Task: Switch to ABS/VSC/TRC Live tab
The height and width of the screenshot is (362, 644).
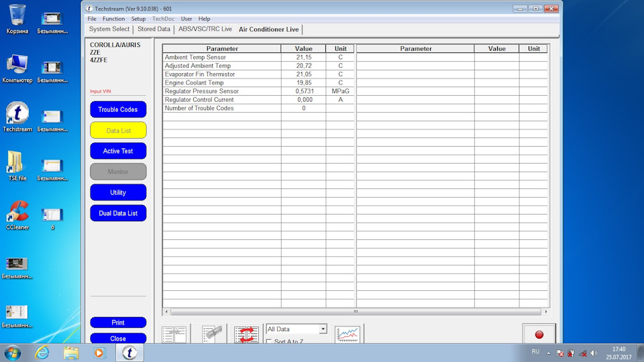Action: 205,29
